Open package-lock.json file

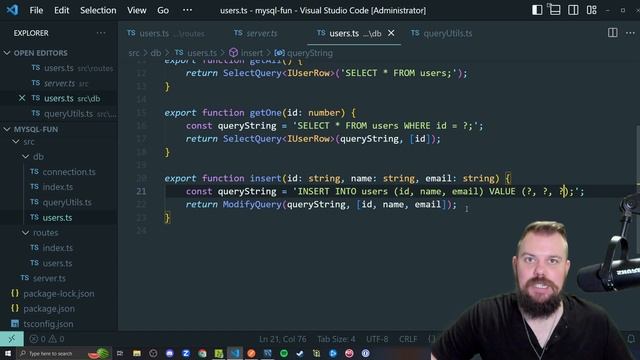tap(58, 293)
